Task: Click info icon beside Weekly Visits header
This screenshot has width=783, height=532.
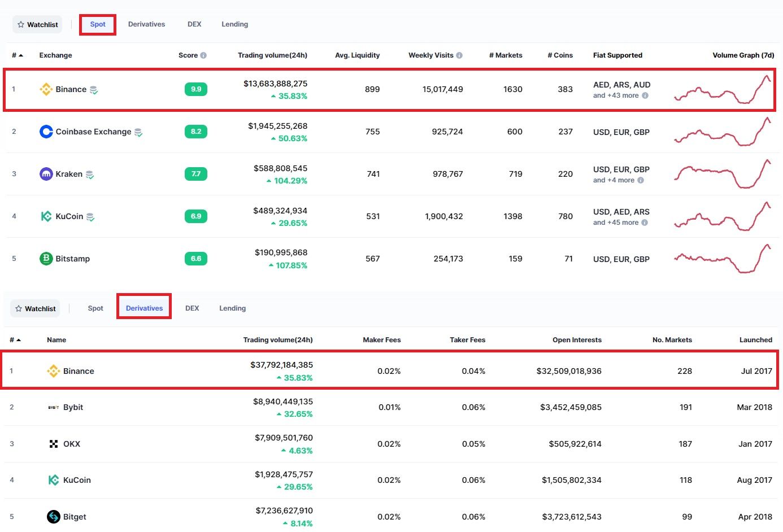Action: pos(459,55)
